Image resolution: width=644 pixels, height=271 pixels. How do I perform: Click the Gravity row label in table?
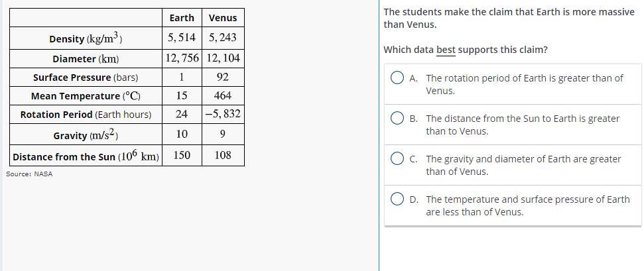tap(86, 135)
